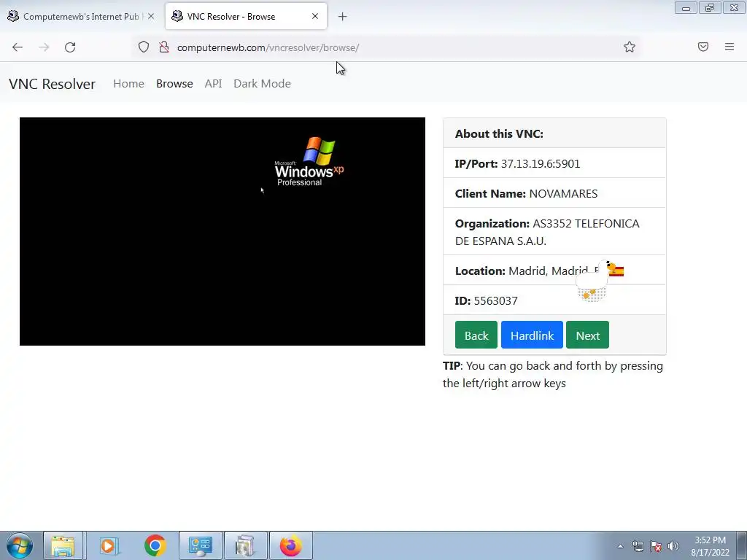The width and height of the screenshot is (747, 560).
Task: Switch to Computernewb's Internet Pub tab
Action: (81, 16)
